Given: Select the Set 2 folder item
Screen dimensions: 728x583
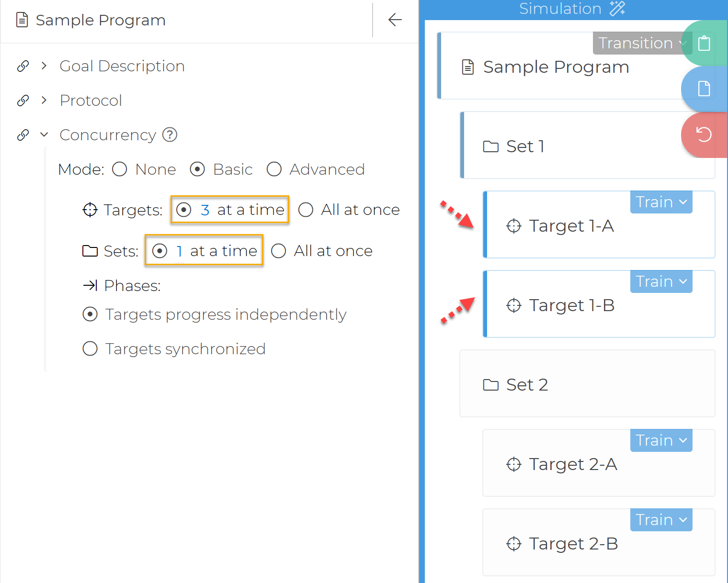Looking at the screenshot, I should point(527,385).
